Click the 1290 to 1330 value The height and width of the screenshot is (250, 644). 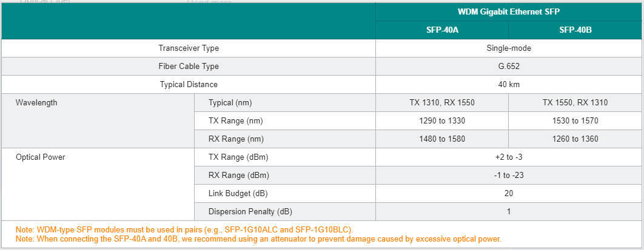442,121
